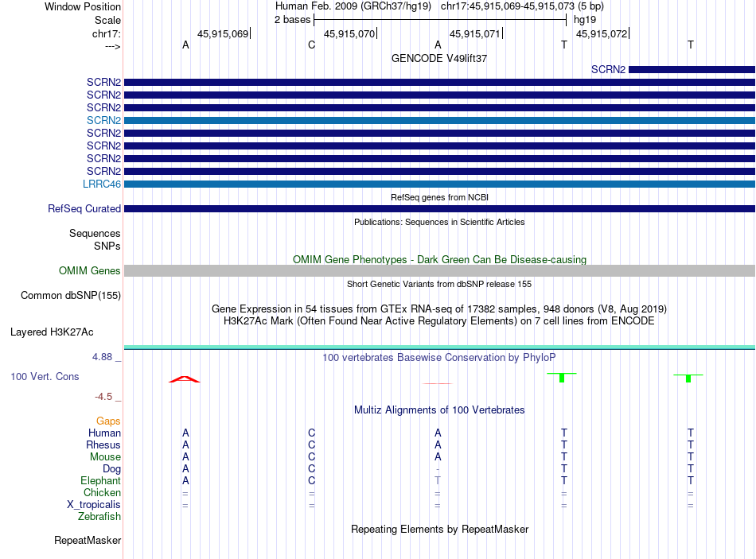
Task: Click the LRRC46 gene label
Action: (102, 184)
